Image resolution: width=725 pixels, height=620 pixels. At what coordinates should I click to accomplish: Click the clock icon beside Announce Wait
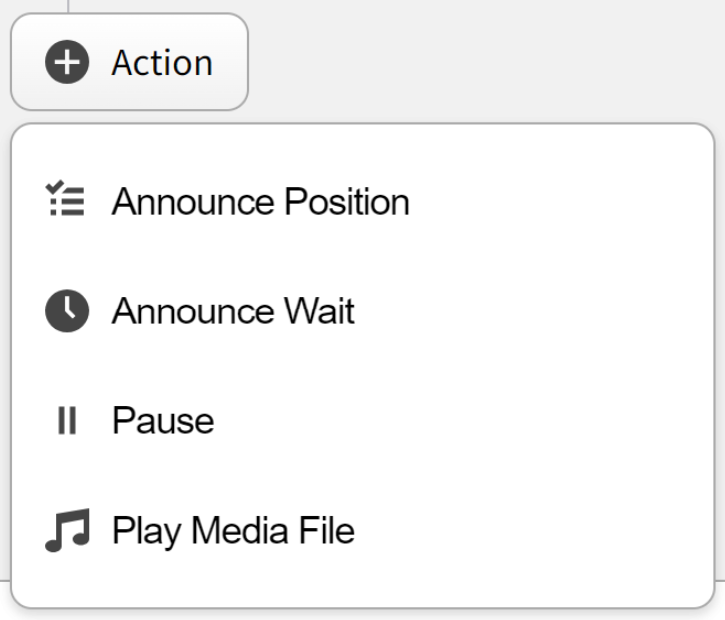(67, 311)
